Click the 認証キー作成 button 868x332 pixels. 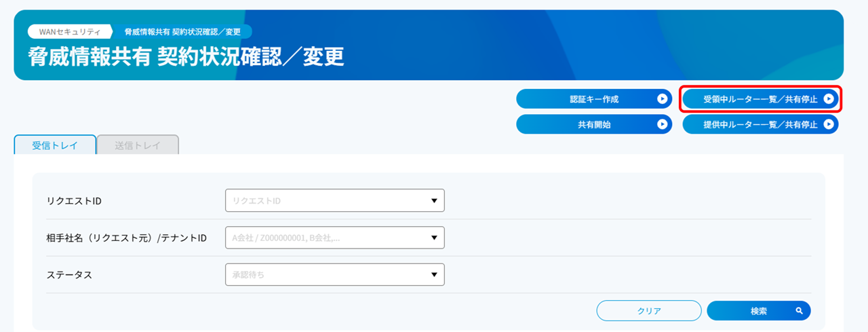click(x=594, y=99)
